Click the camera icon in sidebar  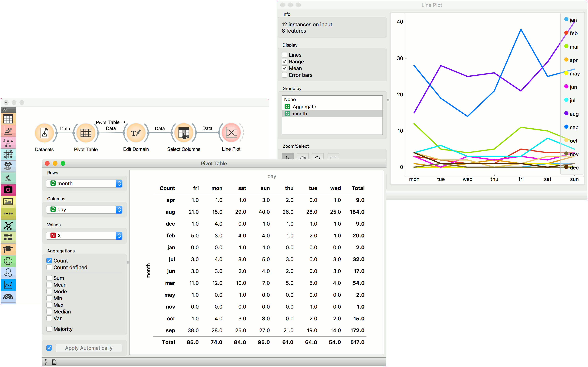[8, 190]
